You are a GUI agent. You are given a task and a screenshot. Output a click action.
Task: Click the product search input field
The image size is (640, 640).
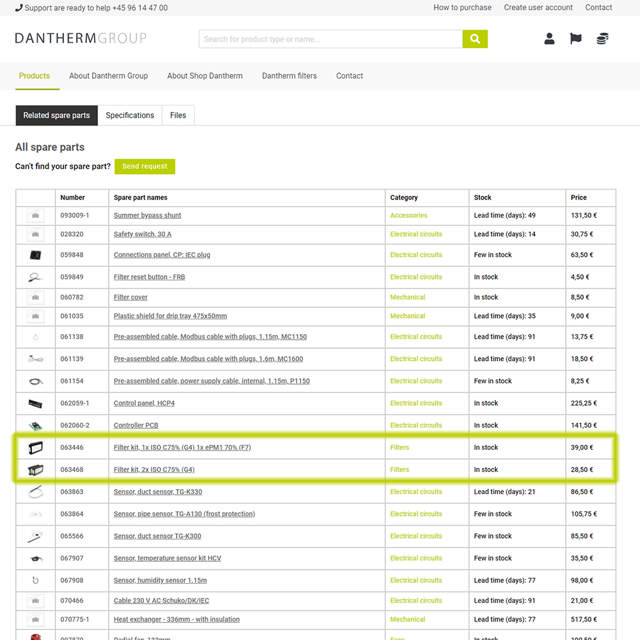click(x=330, y=39)
